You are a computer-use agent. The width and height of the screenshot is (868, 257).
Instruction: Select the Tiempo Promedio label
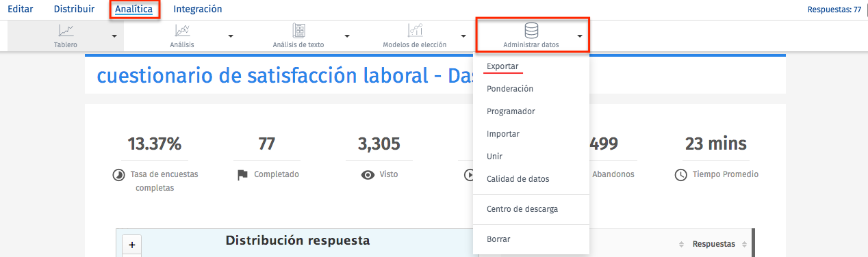pyautogui.click(x=726, y=174)
